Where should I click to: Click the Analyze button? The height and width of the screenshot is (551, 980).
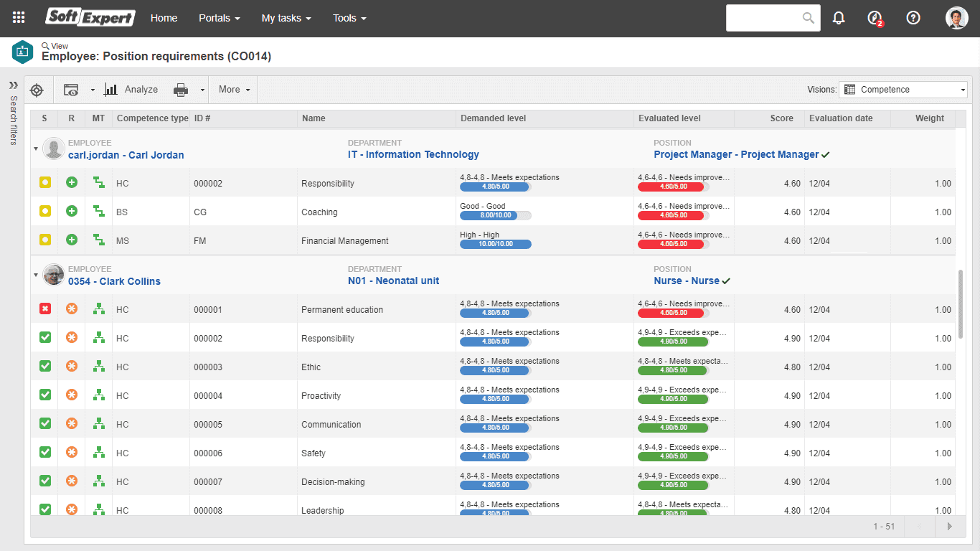pos(131,90)
